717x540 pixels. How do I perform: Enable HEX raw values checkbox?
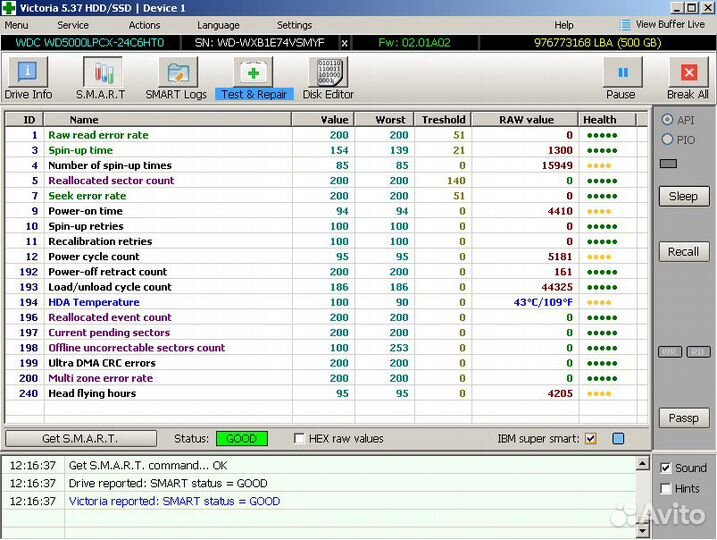tap(299, 439)
